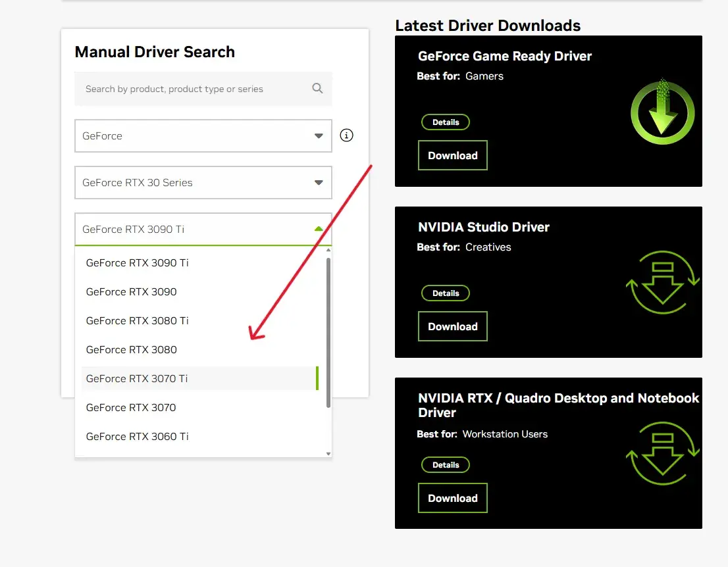The width and height of the screenshot is (728, 567).
Task: Pick GeForce RTX 3090 in the list
Action: (132, 291)
